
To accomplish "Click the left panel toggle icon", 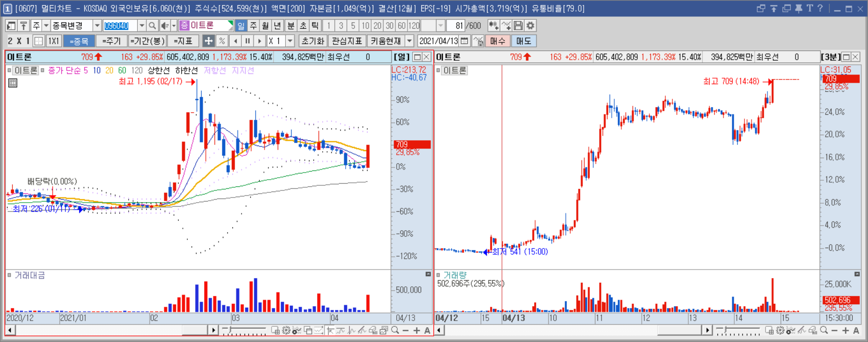I will click(x=11, y=26).
